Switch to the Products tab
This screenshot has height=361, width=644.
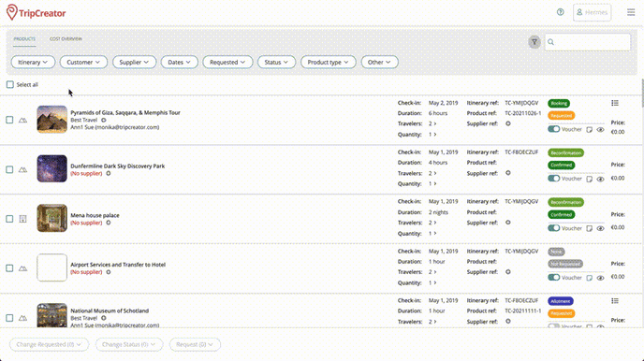tap(24, 39)
